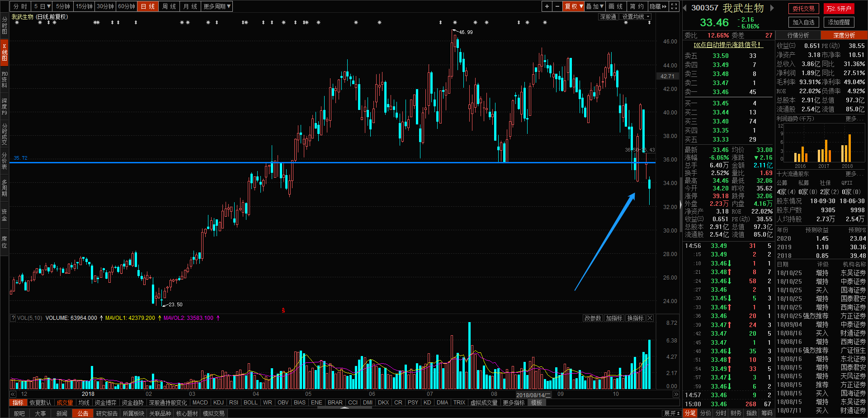868x418 pixels.
Task: Collapse right panel with splitter handle
Action: point(680,205)
